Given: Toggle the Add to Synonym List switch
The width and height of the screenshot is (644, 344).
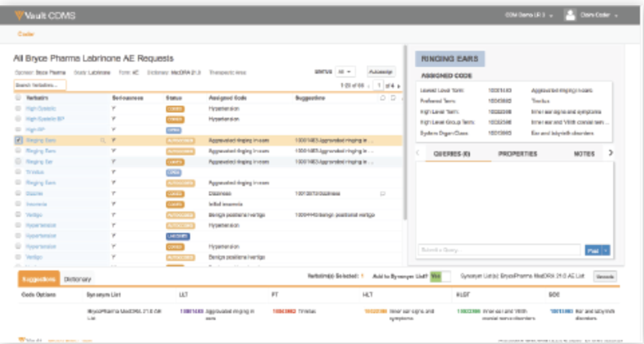Looking at the screenshot, I should click(x=440, y=276).
